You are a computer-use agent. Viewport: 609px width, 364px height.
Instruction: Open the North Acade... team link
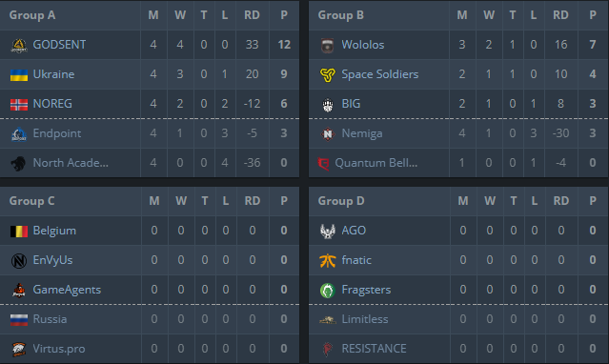click(71, 163)
